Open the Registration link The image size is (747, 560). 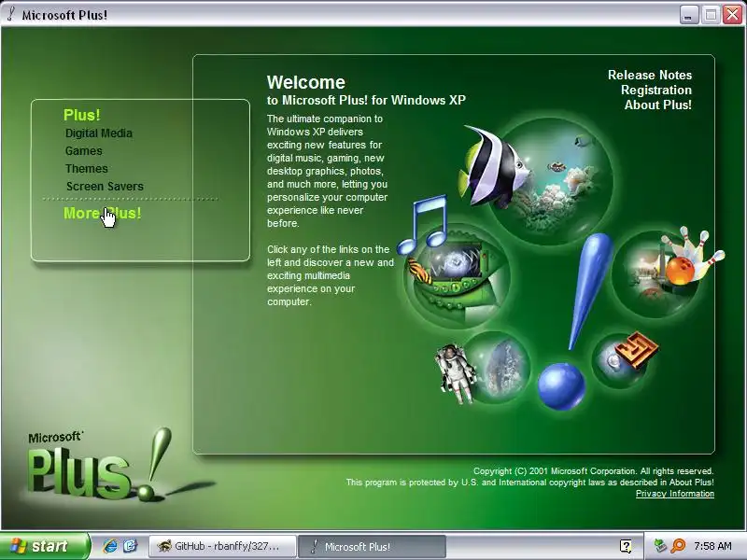(x=656, y=90)
